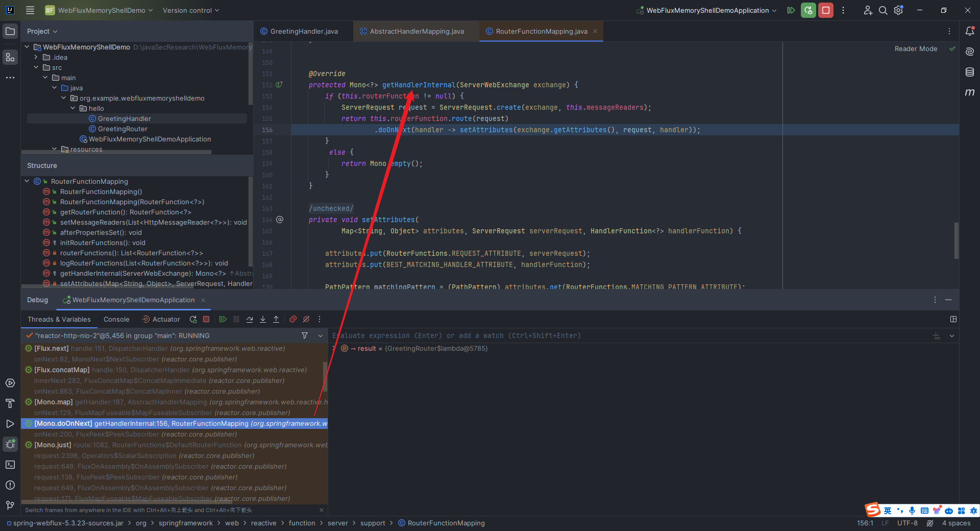Open the Debug tool window sidebar icon
Viewport: 980px width, 531px height.
pyautogui.click(x=10, y=444)
